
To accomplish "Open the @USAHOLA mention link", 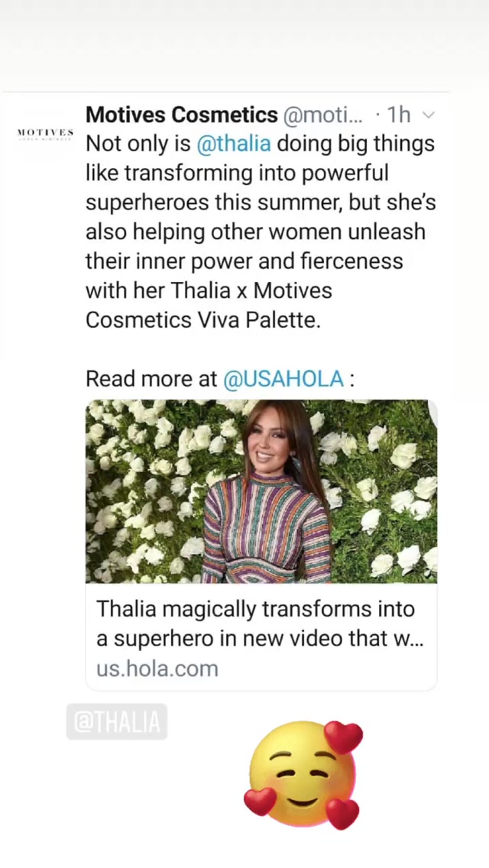I will (283, 379).
